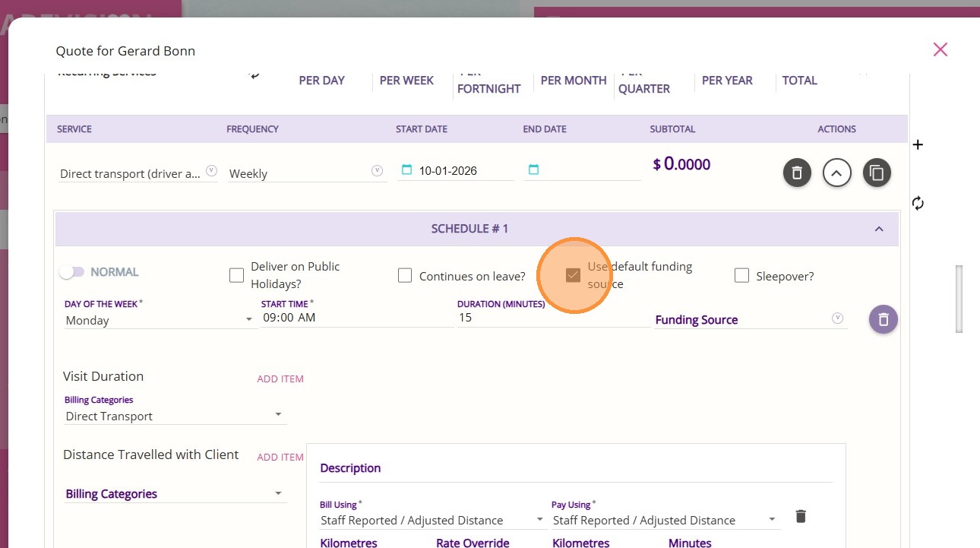Click the plus icon beside the table
This screenshot has width=980, height=548.
coord(918,144)
